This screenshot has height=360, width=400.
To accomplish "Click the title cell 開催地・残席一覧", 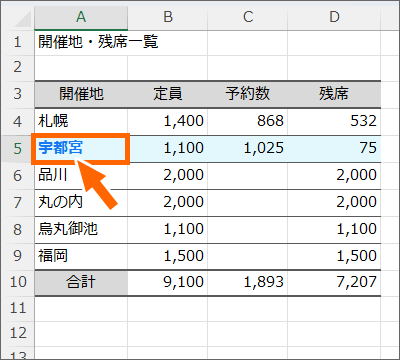I will click(81, 42).
